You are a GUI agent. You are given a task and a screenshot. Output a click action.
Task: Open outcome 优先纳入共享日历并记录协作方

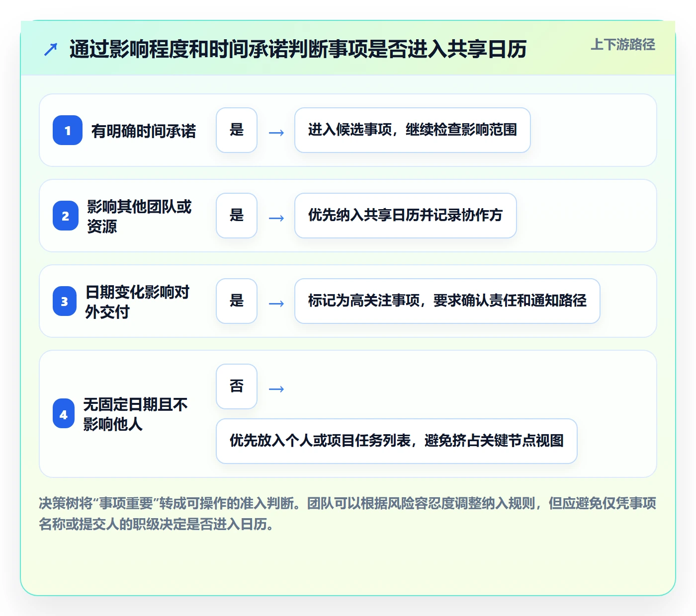[406, 216]
